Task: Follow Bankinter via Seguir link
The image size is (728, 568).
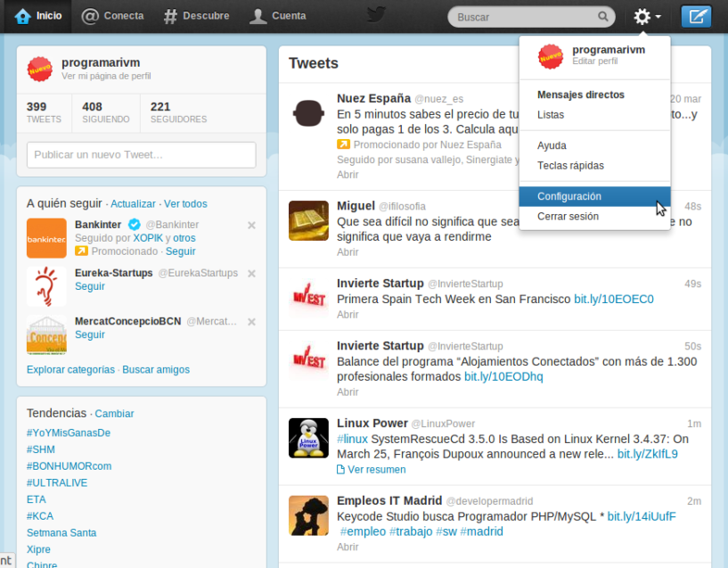Action: 181,251
